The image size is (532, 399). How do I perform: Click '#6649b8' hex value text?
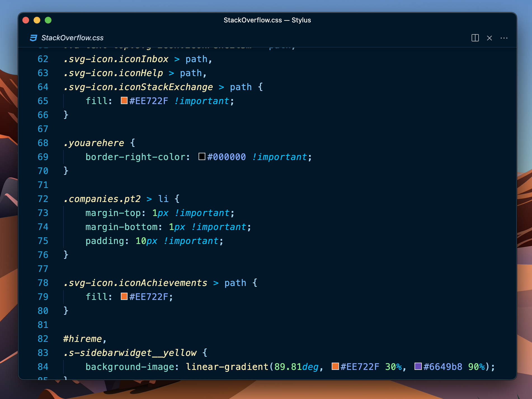(443, 367)
